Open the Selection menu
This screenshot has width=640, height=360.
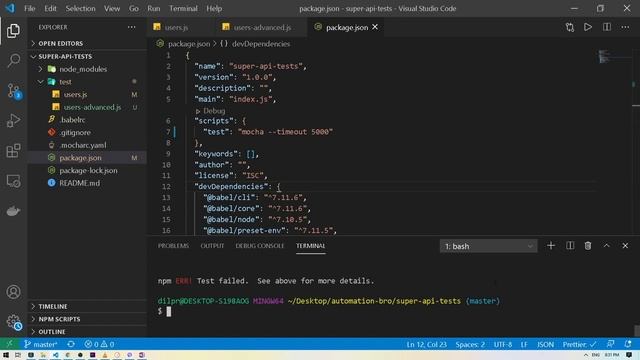tap(80, 8)
